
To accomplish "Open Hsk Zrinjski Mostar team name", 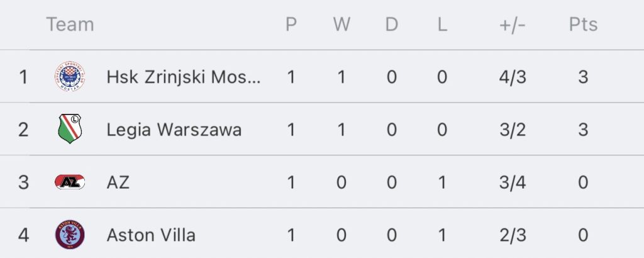I will click(183, 77).
